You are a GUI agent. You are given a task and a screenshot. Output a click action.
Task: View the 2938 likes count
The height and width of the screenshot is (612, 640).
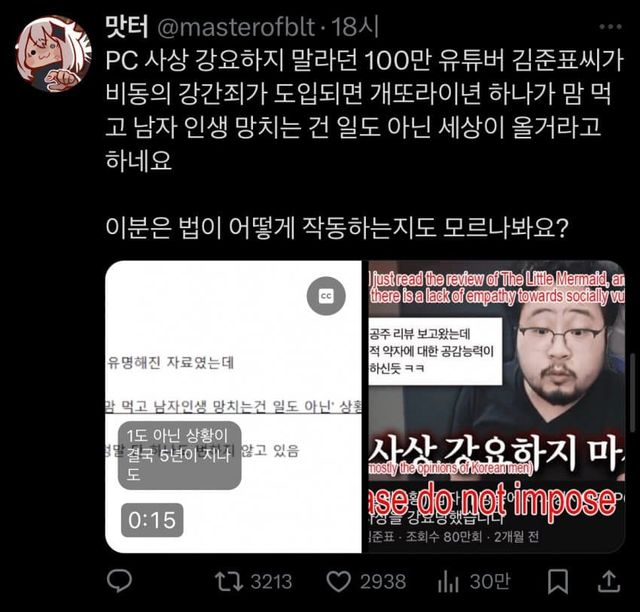383,582
